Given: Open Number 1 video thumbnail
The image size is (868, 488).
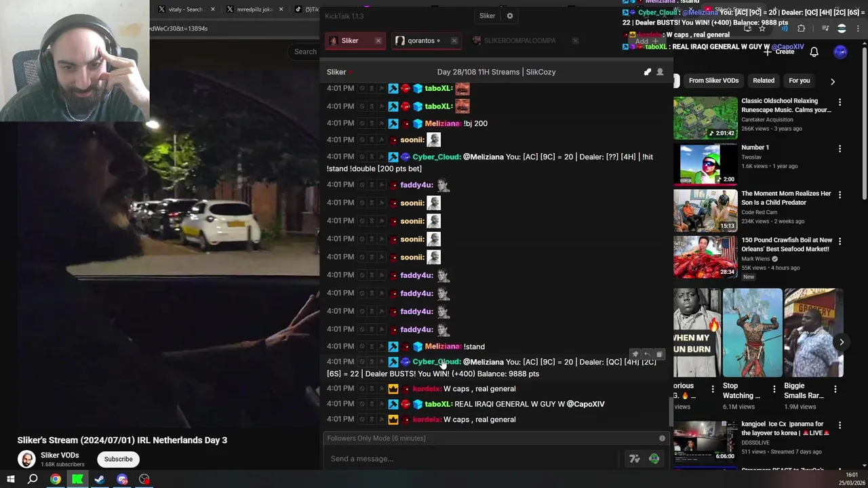Looking at the screenshot, I should pos(705,164).
